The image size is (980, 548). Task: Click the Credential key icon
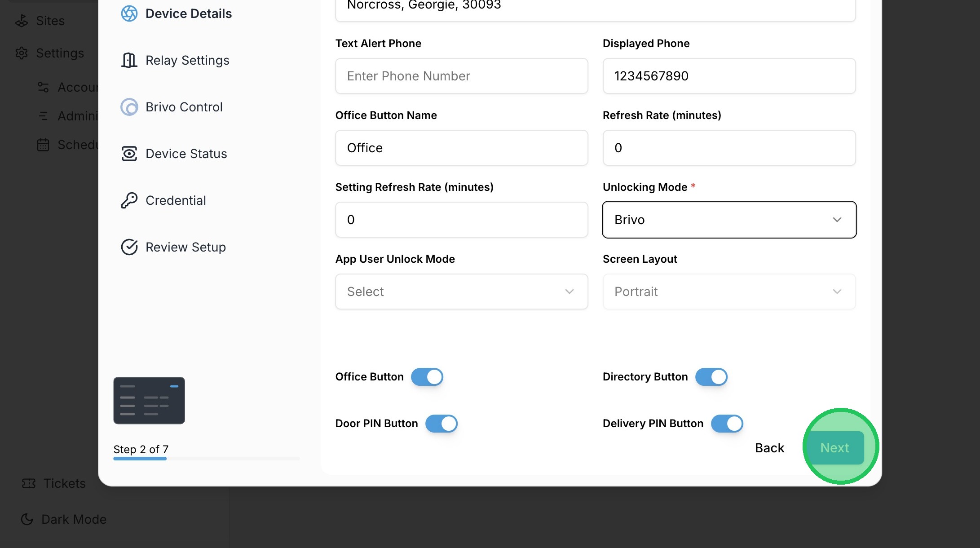129,200
